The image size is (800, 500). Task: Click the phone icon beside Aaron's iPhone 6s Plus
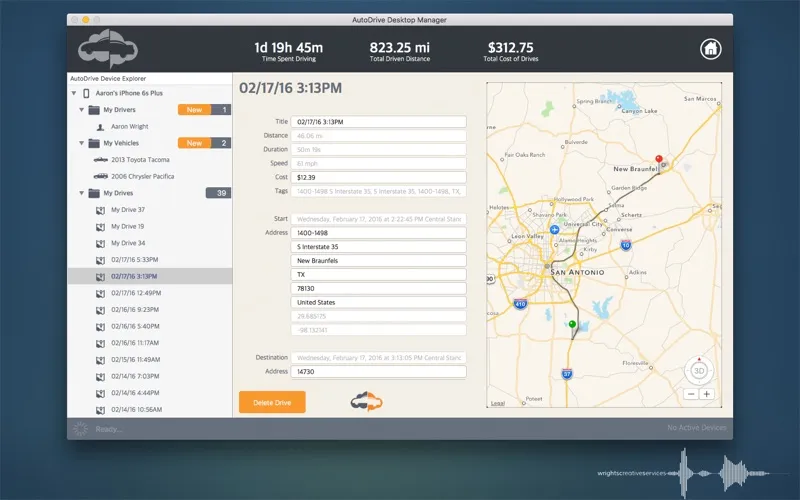[x=86, y=93]
